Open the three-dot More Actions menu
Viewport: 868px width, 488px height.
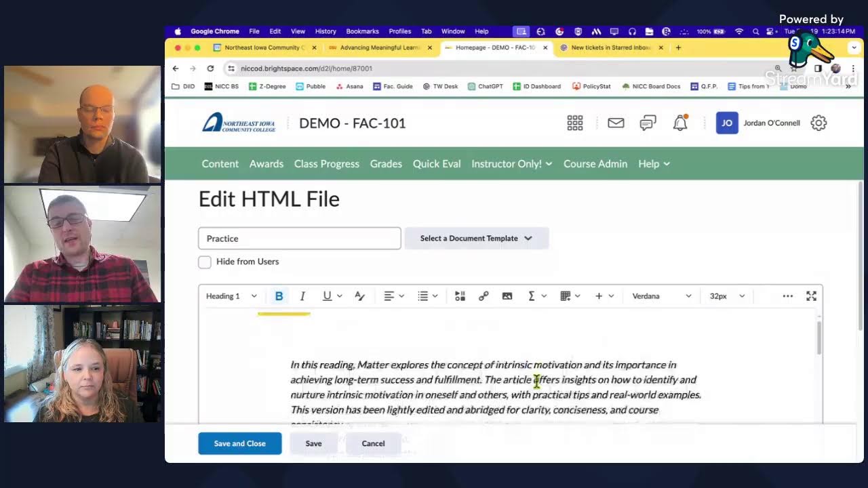click(x=788, y=296)
